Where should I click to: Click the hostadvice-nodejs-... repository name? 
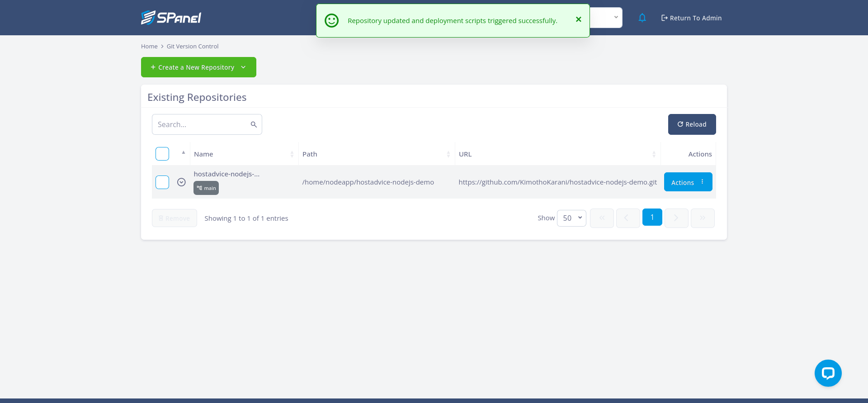tap(226, 174)
